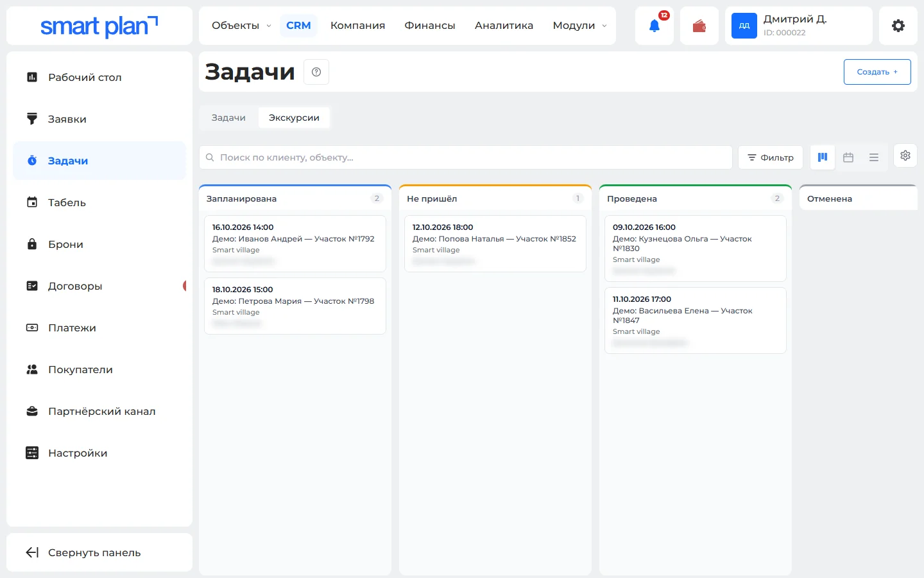
Task: Go to Заявки in sidebar
Action: pos(99,119)
